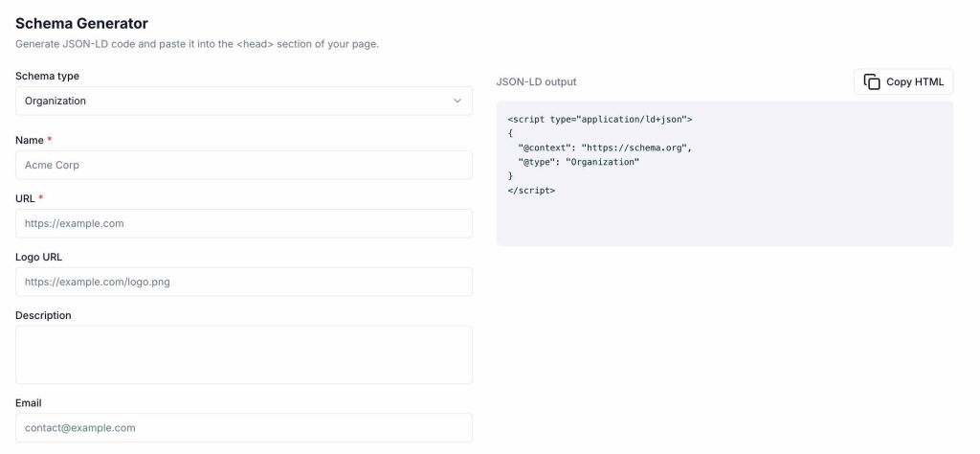This screenshot has width=980, height=454.
Task: Focus the Name field with Acme Corp placeholder
Action: pos(244,165)
